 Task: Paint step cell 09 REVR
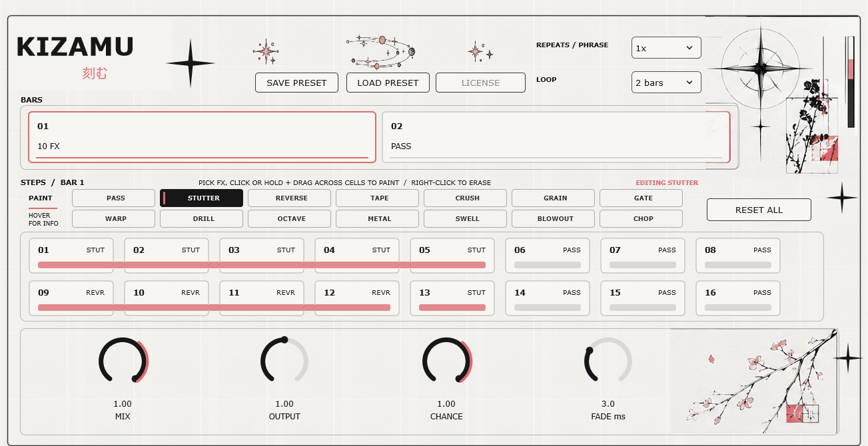[71, 298]
